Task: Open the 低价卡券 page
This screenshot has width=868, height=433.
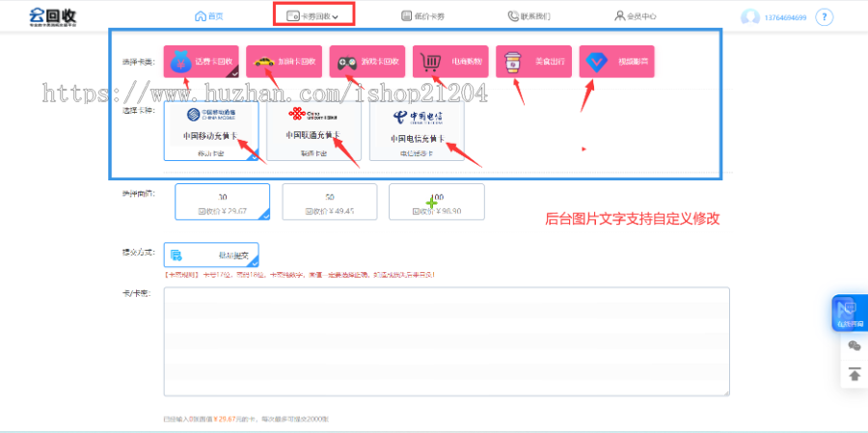Action: (423, 16)
